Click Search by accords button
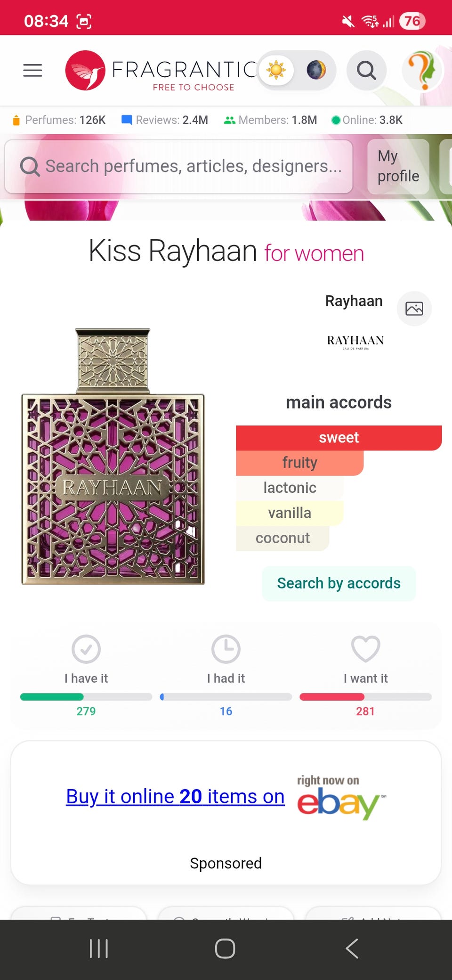This screenshot has width=452, height=980. 339,583
